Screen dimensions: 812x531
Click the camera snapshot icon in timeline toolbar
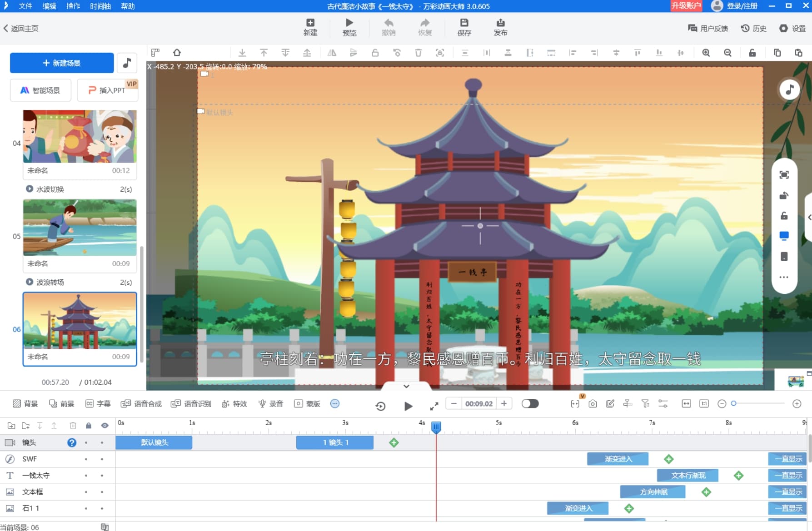[593, 404]
